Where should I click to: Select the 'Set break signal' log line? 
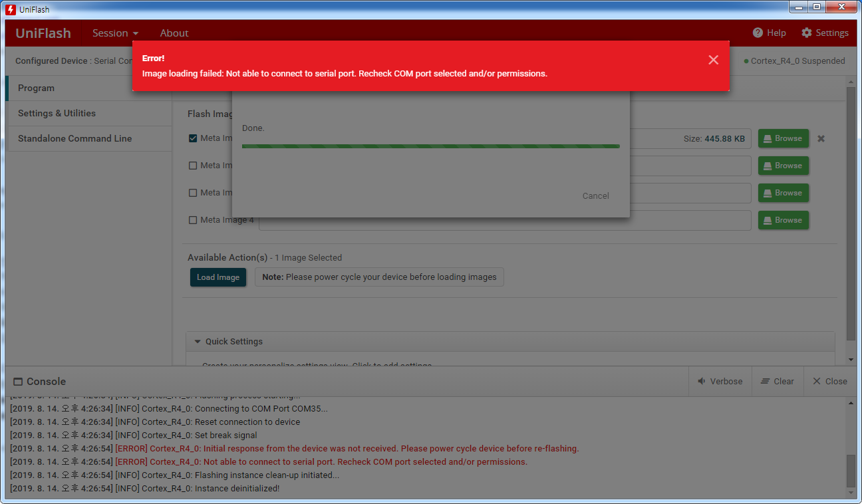[134, 435]
